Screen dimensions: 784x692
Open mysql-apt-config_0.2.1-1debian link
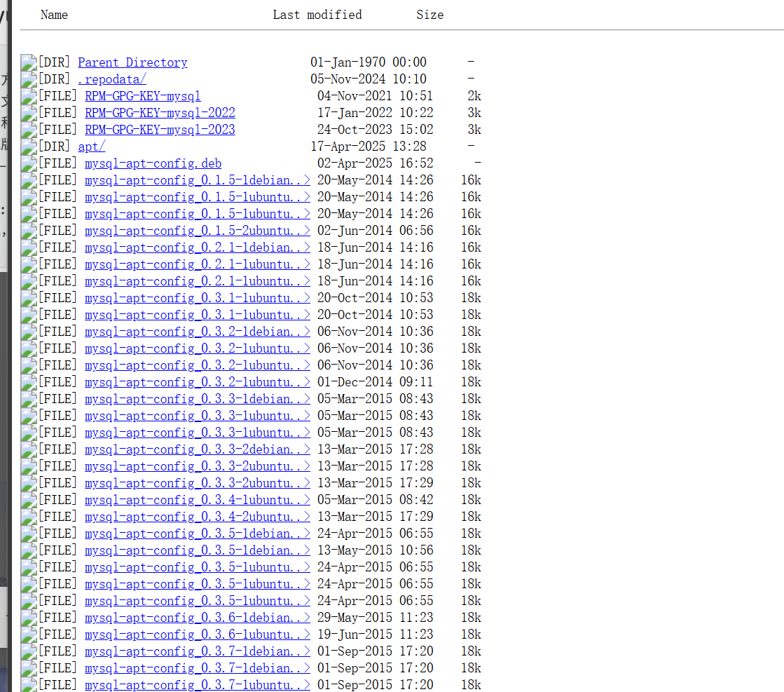(198, 247)
